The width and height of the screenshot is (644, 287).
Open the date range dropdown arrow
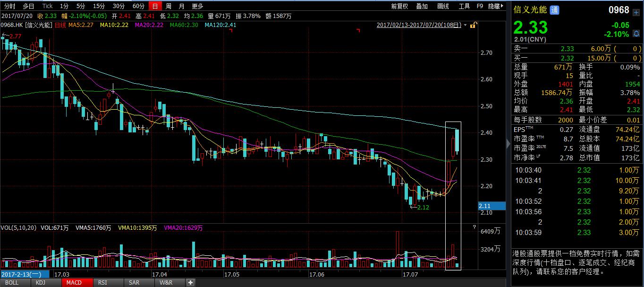(466, 25)
